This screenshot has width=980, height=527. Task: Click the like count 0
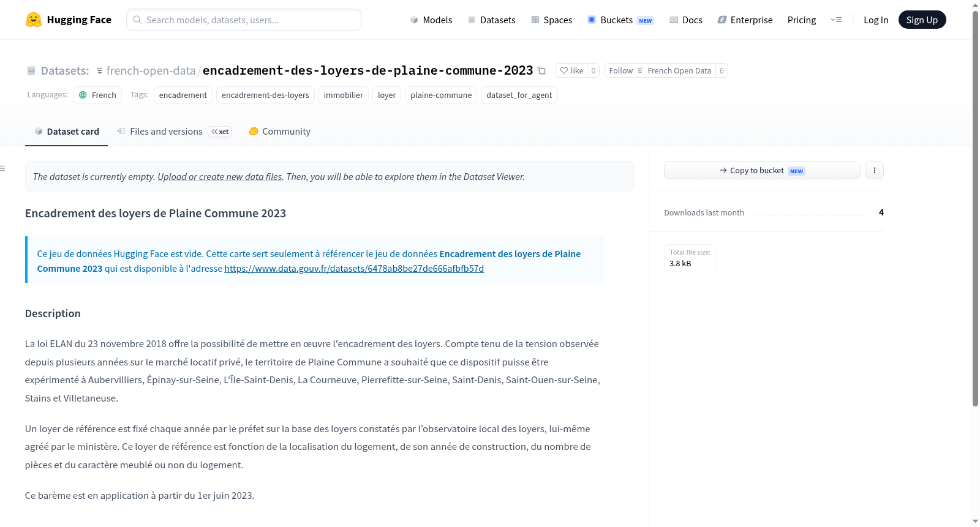pyautogui.click(x=594, y=70)
